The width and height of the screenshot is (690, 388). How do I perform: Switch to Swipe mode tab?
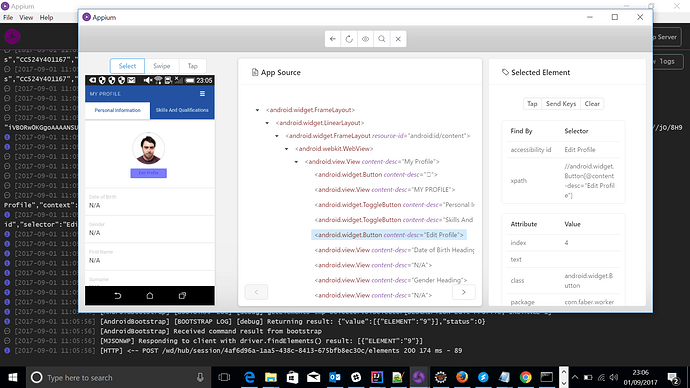(x=161, y=66)
